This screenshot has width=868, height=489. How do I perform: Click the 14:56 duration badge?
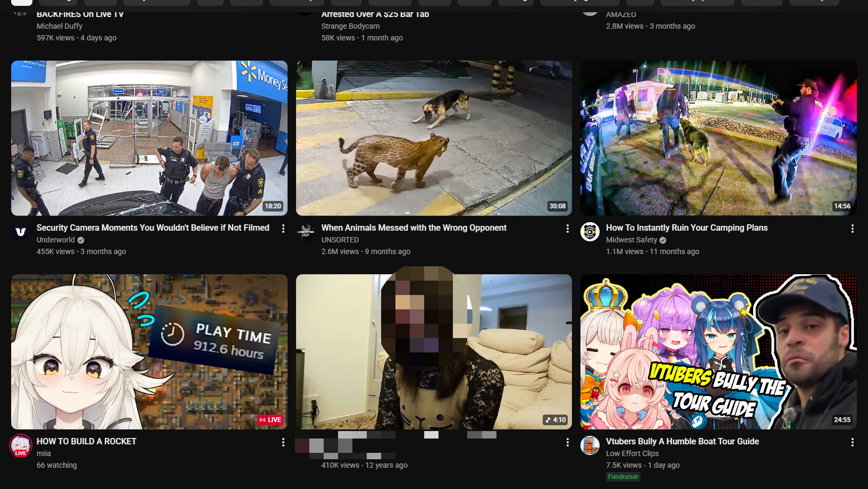coord(842,206)
